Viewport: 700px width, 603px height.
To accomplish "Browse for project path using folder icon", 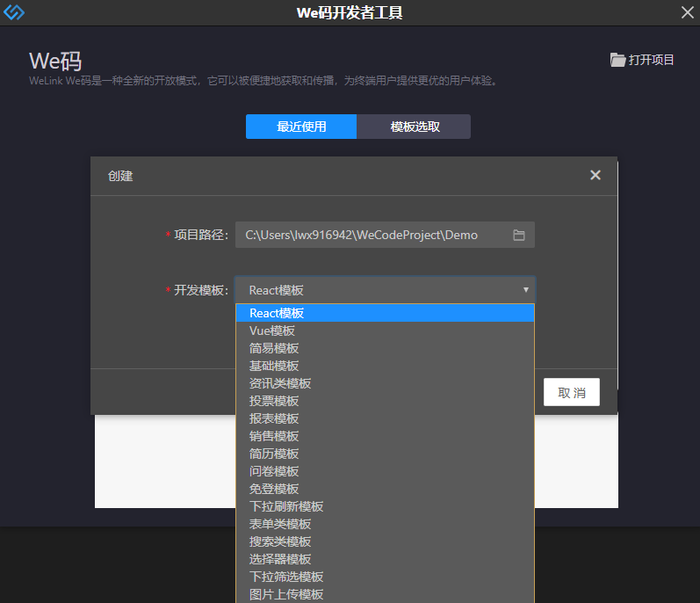I will click(x=519, y=235).
